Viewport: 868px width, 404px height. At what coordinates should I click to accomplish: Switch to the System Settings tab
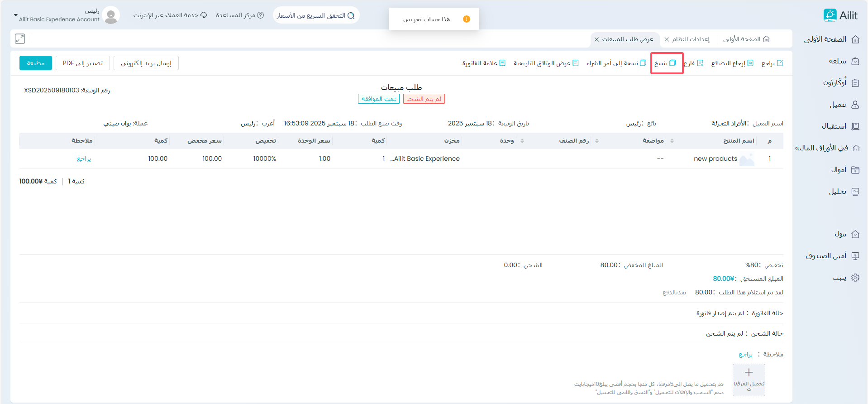(691, 39)
